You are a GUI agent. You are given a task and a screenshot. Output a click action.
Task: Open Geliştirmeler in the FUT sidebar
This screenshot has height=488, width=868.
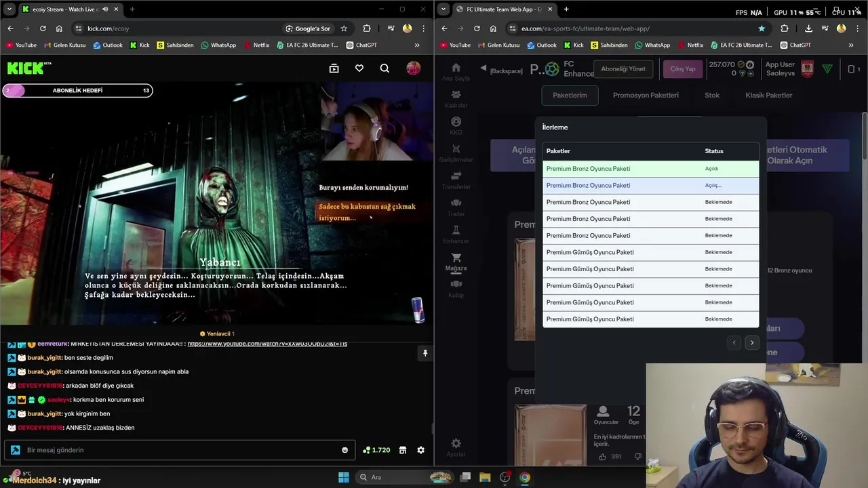point(456,153)
